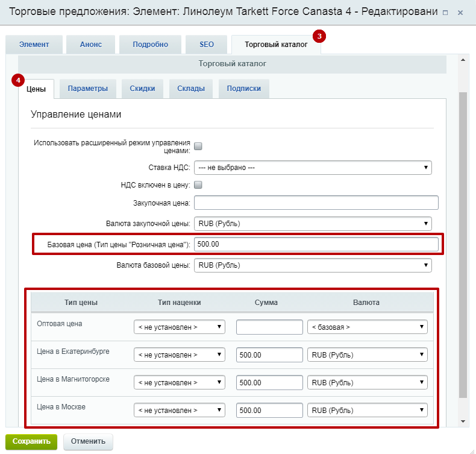476x454 pixels.
Task: Open the Подробно tab
Action: click(x=150, y=45)
